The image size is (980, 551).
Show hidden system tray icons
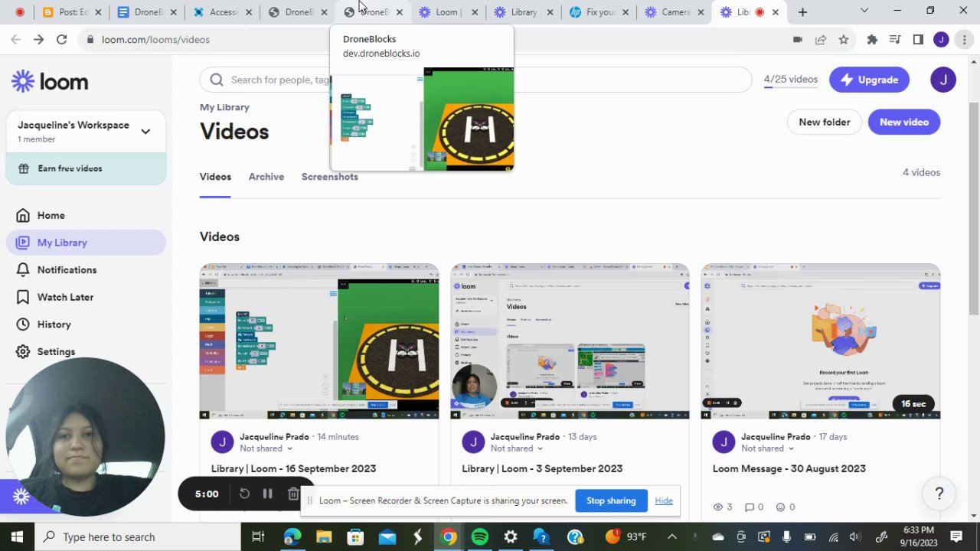pos(672,536)
